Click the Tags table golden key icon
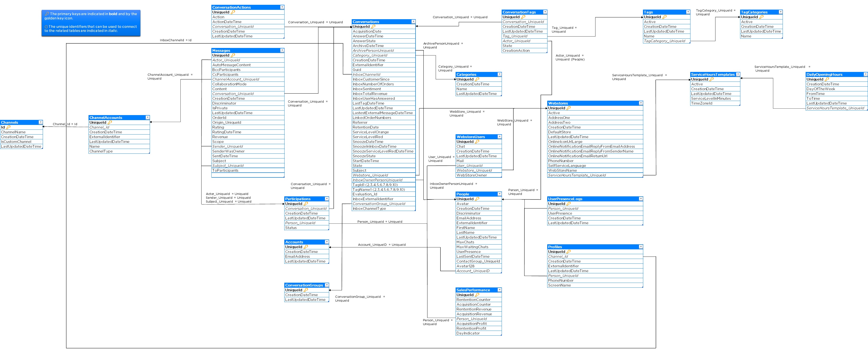Screen dimensions: 868x351 pyautogui.click(x=664, y=17)
